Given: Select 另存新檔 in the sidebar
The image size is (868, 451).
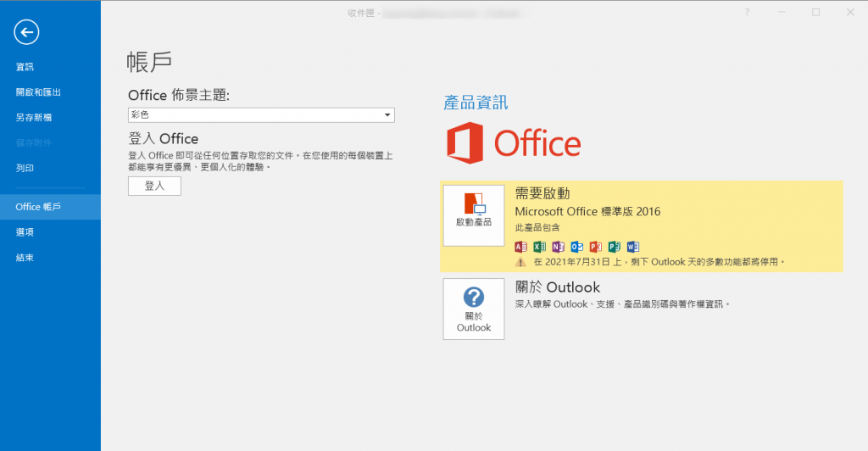Looking at the screenshot, I should coord(34,117).
